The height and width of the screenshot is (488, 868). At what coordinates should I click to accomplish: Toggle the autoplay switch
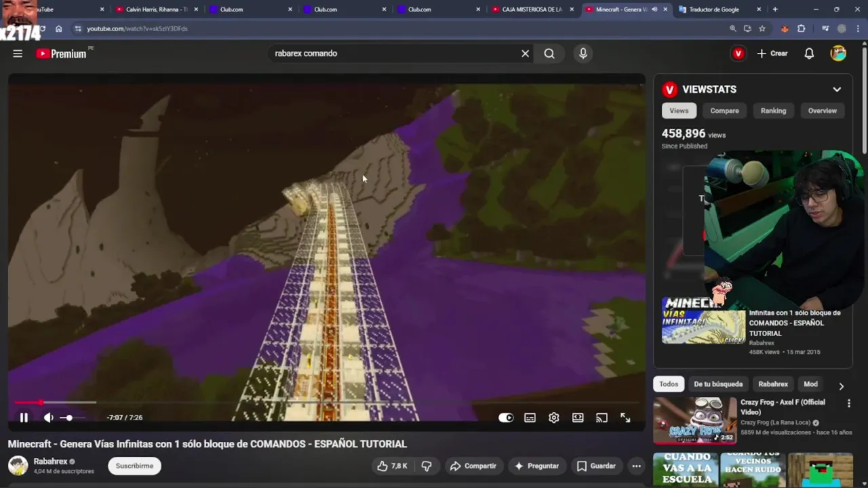[506, 418]
